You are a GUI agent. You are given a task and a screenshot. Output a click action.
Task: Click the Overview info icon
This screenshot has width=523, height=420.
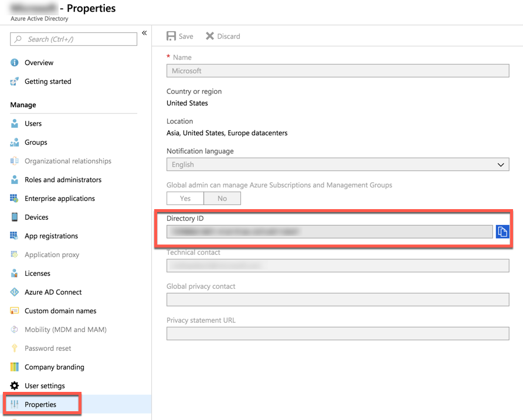coord(15,63)
